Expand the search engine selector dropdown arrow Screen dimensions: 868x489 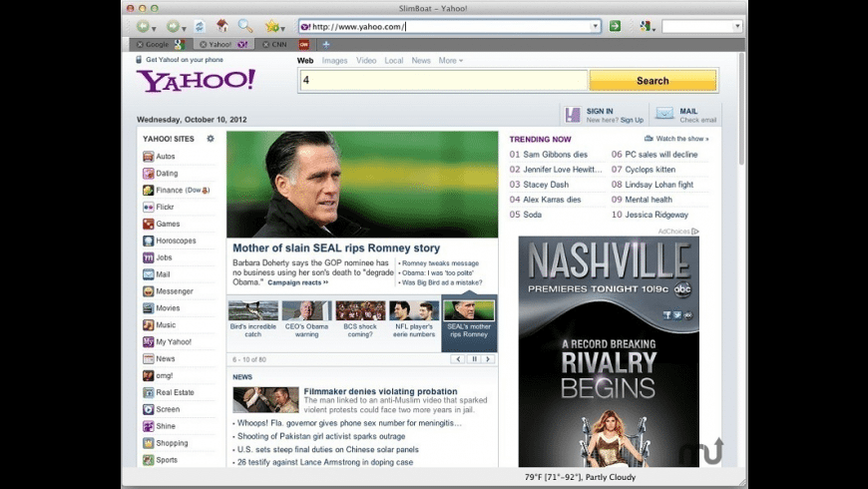[653, 28]
